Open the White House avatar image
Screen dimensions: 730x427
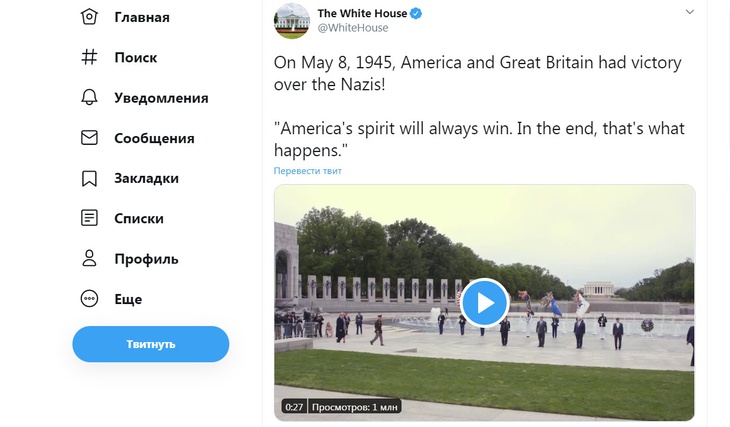[x=291, y=21]
